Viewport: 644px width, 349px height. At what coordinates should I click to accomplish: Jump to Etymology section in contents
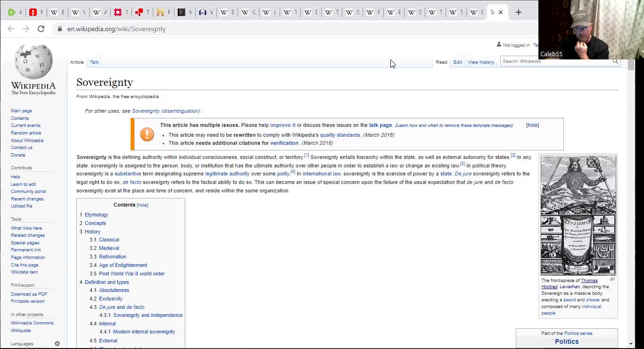pos(96,215)
